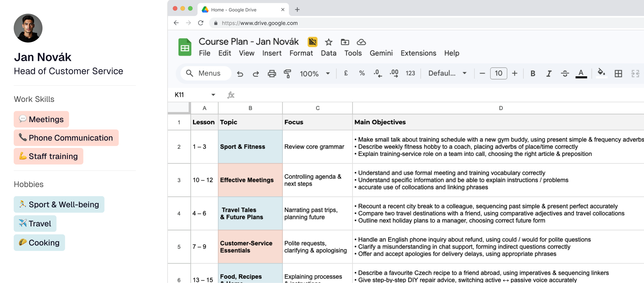Open a new browser tab

(x=297, y=10)
